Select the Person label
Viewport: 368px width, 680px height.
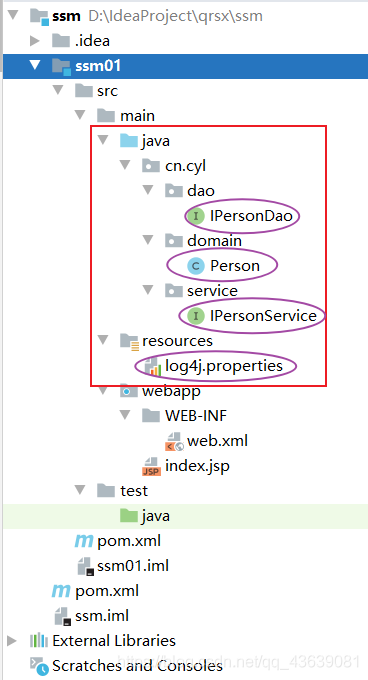[x=235, y=265]
